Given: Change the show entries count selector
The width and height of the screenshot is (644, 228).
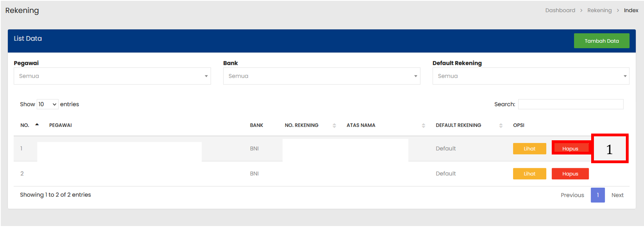Looking at the screenshot, I should click(x=47, y=104).
